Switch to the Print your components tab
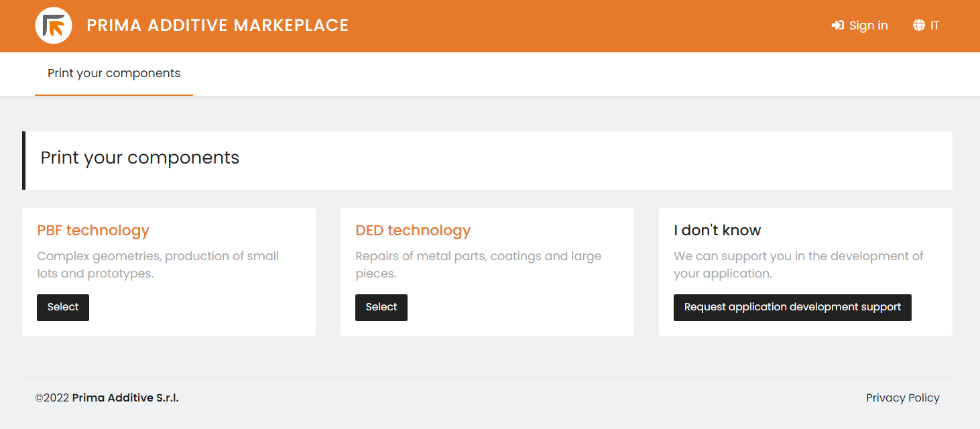980x429 pixels. tap(113, 73)
